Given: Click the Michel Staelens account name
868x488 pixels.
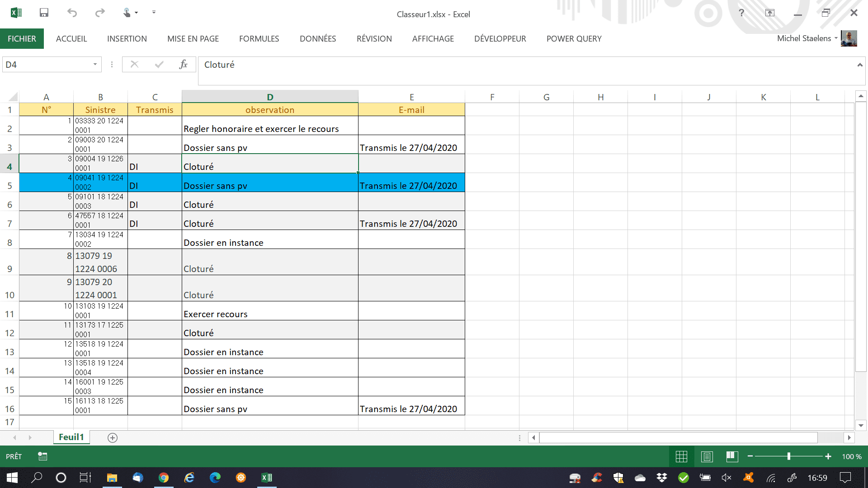Looking at the screenshot, I should click(x=804, y=38).
